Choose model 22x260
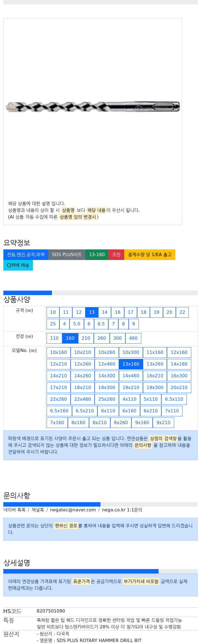201x644 pixels. pos(59,399)
